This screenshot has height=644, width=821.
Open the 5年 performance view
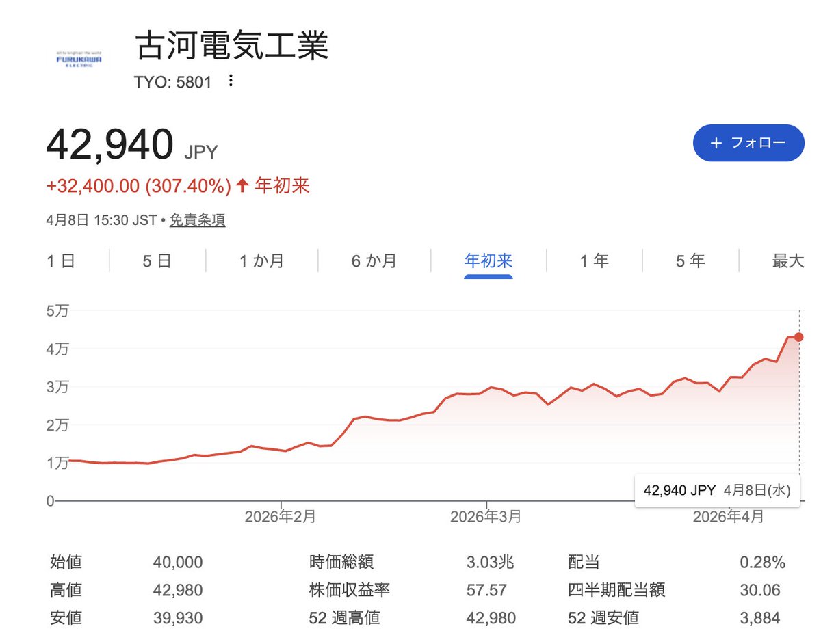point(690,260)
